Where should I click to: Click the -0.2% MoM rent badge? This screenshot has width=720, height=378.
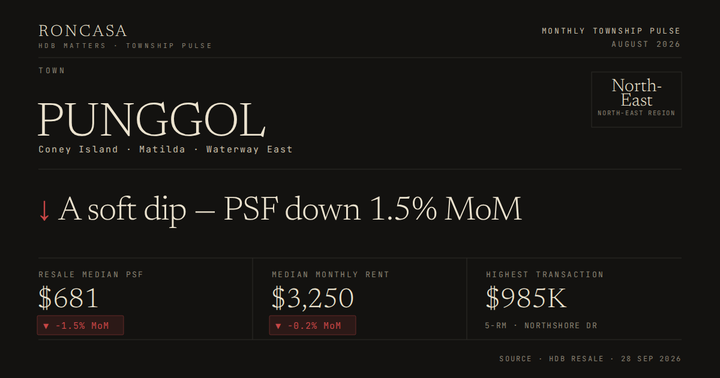(312, 325)
